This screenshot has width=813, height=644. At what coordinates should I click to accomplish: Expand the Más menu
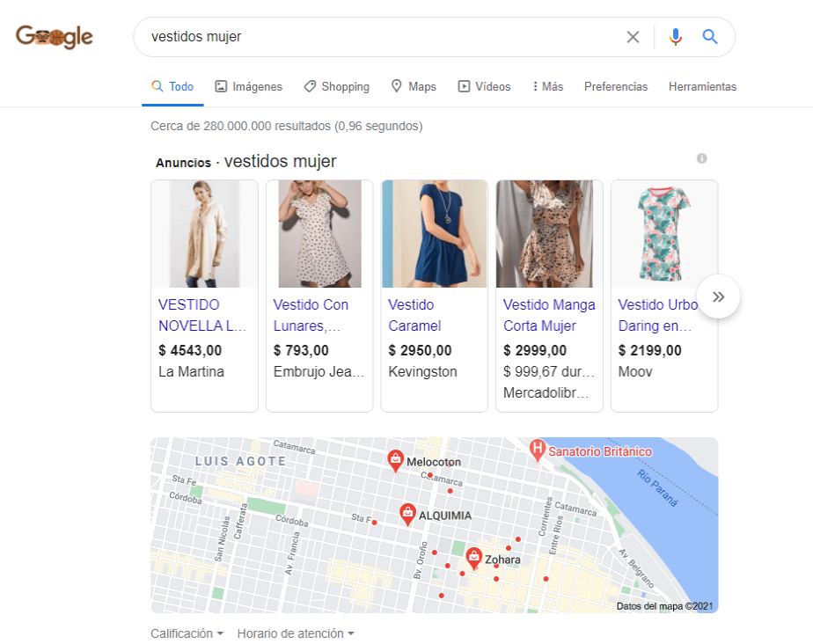click(x=548, y=86)
